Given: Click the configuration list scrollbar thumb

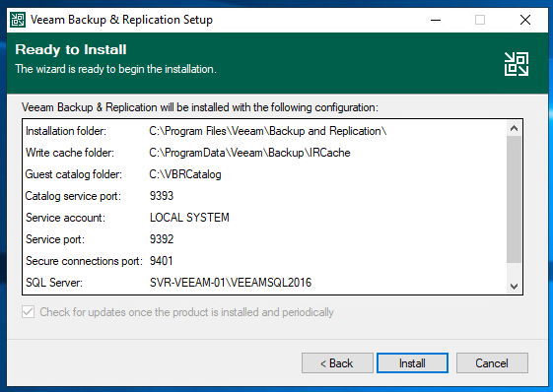Looking at the screenshot, I should point(514,199).
